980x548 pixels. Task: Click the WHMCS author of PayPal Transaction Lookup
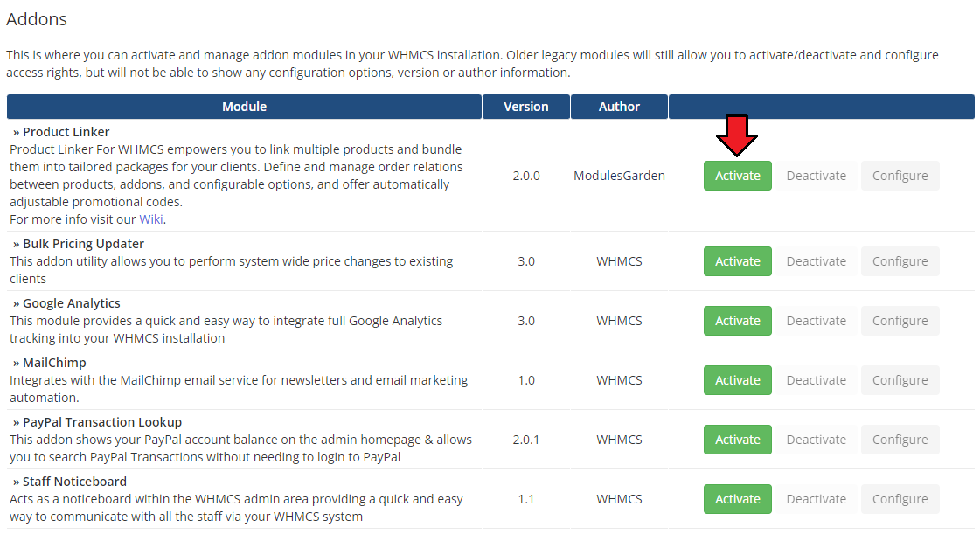click(x=619, y=440)
